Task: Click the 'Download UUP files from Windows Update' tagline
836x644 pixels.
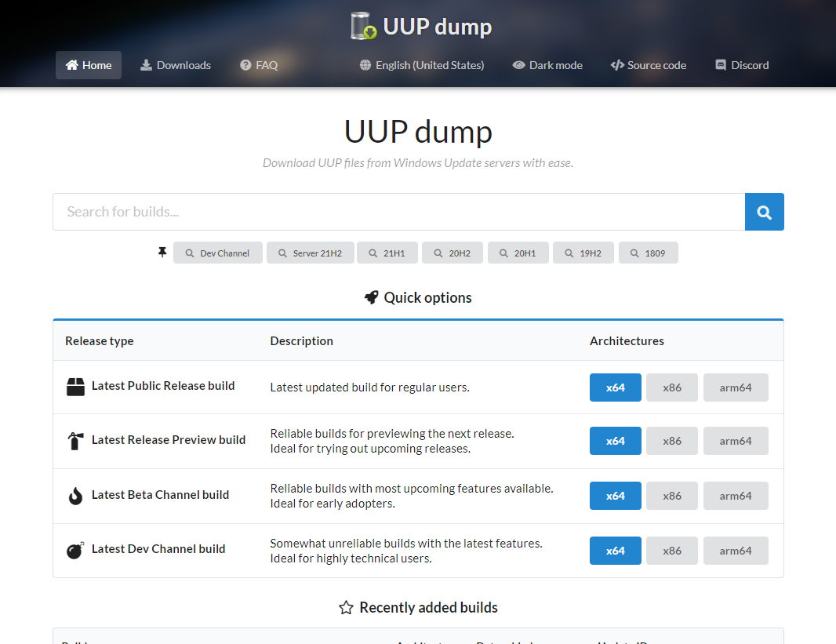Action: [418, 163]
